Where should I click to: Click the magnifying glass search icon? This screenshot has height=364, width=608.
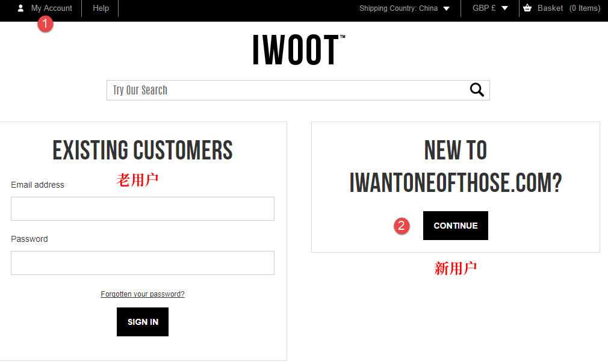[x=477, y=90]
